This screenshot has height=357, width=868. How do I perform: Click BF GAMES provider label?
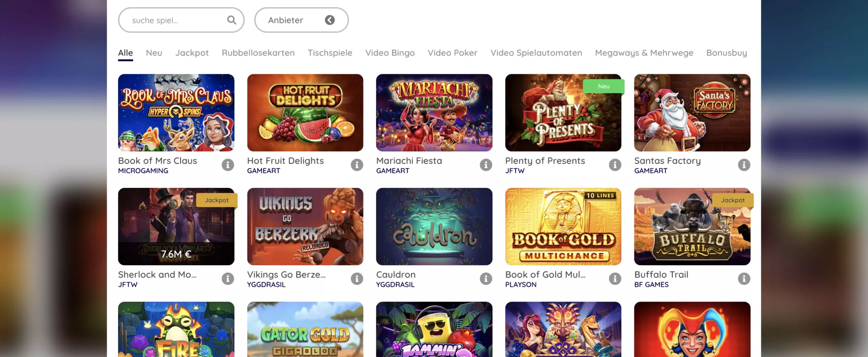[651, 285]
